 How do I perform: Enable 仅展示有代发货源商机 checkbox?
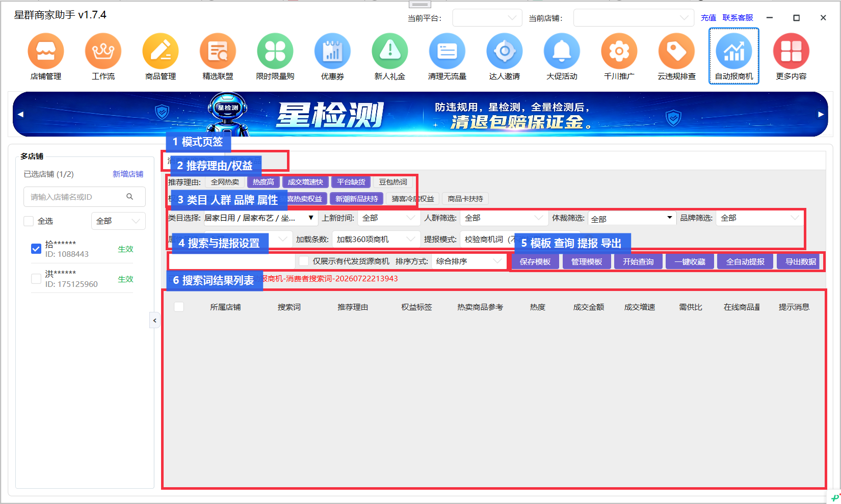pyautogui.click(x=304, y=261)
